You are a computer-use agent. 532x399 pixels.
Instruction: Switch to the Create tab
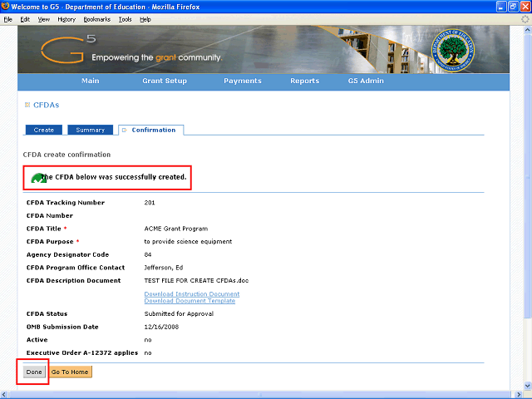tap(44, 130)
